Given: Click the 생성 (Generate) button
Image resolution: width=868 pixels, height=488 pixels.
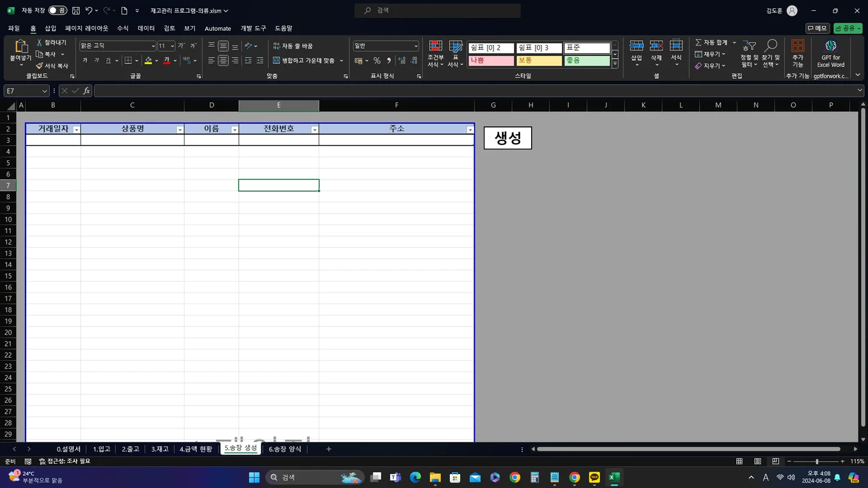Looking at the screenshot, I should point(507,138).
